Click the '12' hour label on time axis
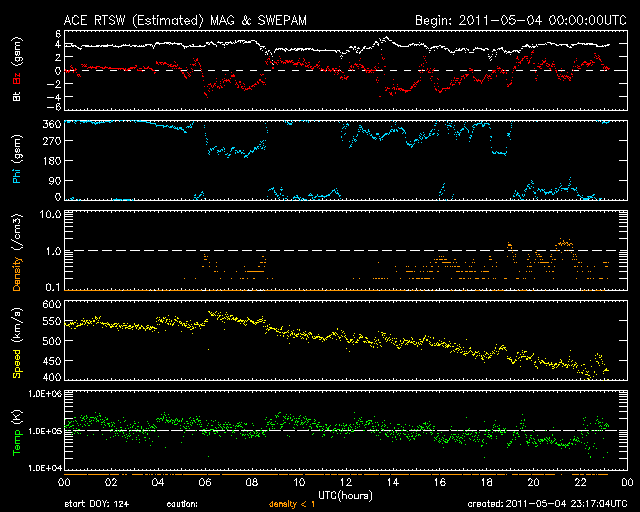Screen dimensions: 640x512 point(346,483)
